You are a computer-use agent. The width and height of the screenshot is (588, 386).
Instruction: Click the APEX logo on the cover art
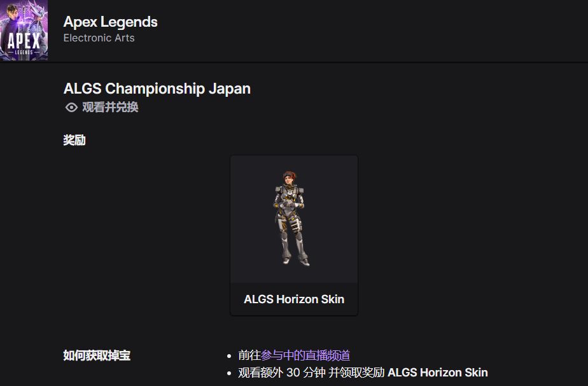24,41
